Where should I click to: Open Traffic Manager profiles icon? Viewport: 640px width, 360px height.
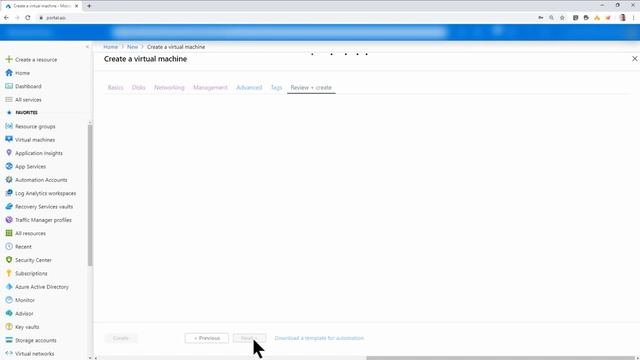coord(9,220)
